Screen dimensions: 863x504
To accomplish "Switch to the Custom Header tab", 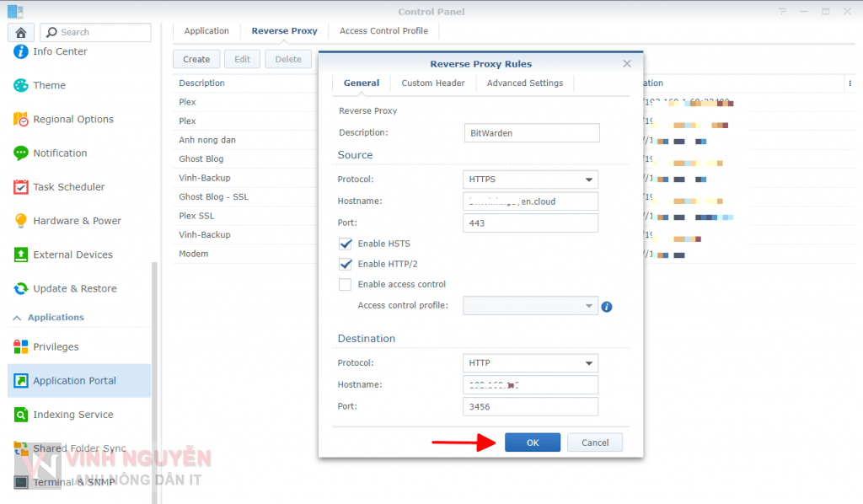I will pos(433,83).
